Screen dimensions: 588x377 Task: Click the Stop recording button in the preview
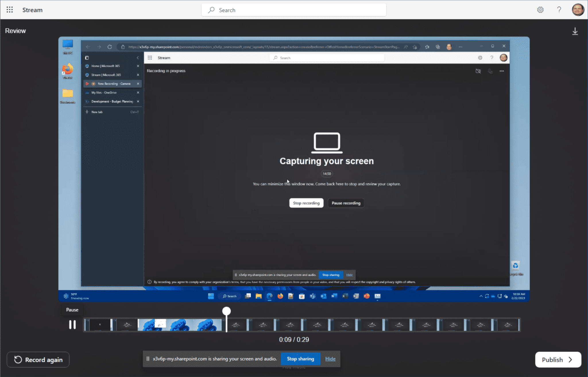(x=306, y=203)
